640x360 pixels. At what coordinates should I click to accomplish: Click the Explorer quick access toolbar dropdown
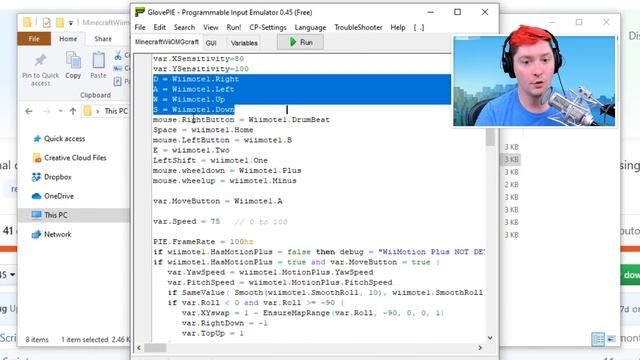(x=71, y=22)
